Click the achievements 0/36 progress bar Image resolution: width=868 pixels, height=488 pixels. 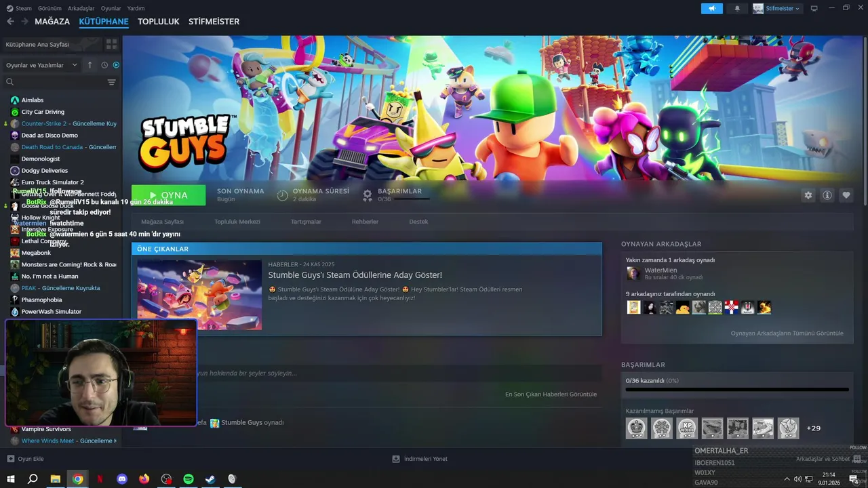coord(737,390)
